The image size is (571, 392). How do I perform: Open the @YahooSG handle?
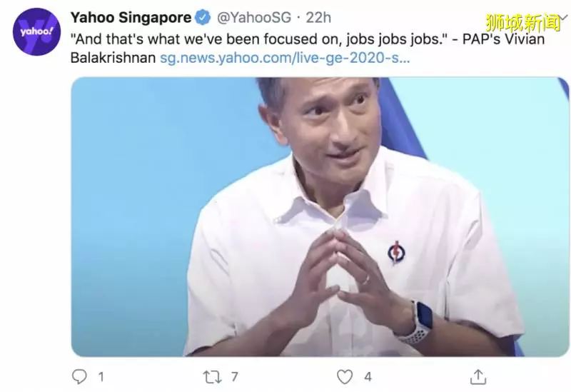[254, 17]
